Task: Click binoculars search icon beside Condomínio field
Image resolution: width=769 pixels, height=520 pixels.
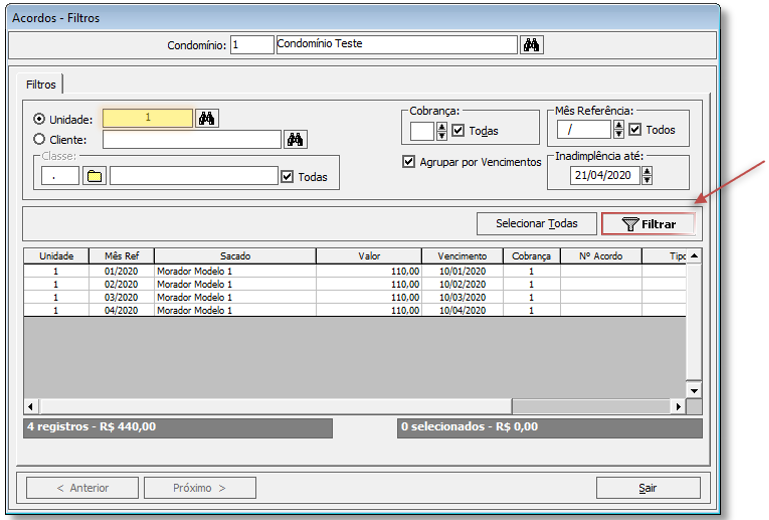Action: tap(532, 45)
